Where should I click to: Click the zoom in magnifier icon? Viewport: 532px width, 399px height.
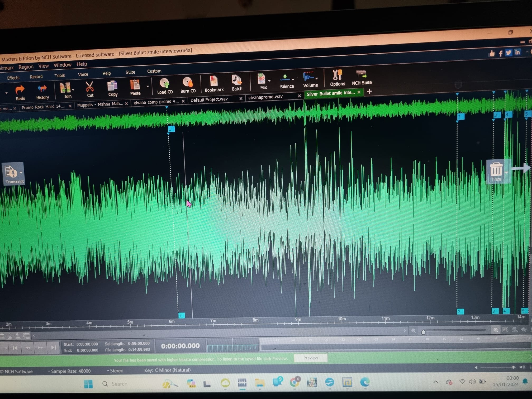point(496,330)
